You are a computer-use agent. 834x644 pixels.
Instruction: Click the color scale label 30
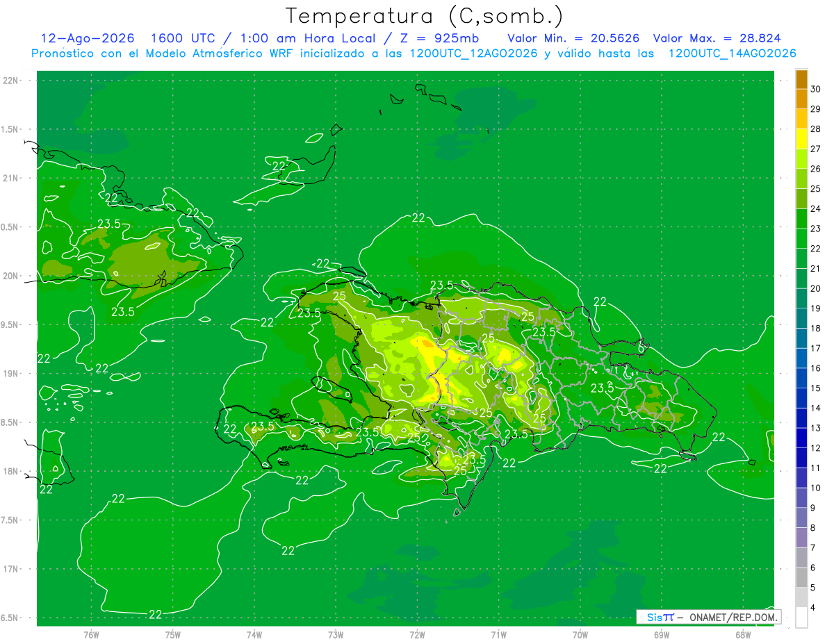tap(816, 89)
